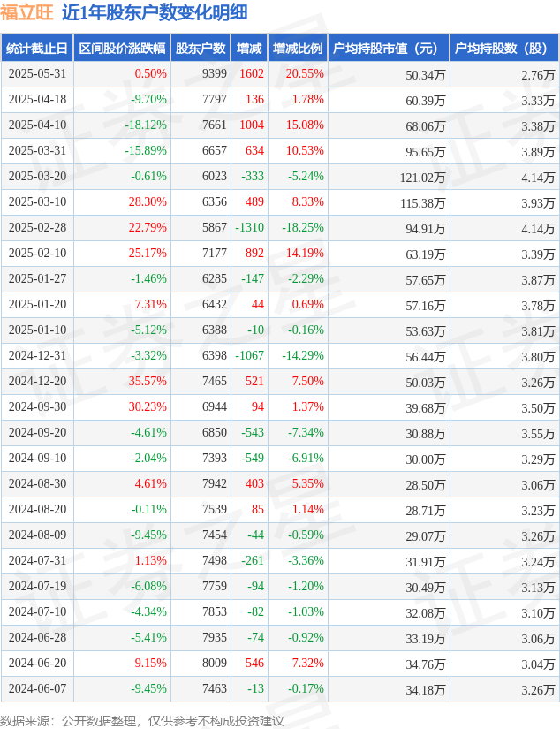Click the 121.02万 average holding value cell

[422, 178]
